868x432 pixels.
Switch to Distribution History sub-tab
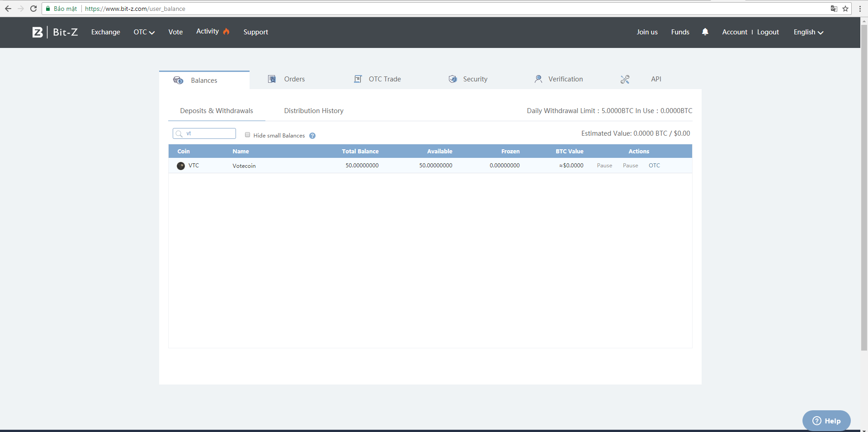(x=314, y=111)
